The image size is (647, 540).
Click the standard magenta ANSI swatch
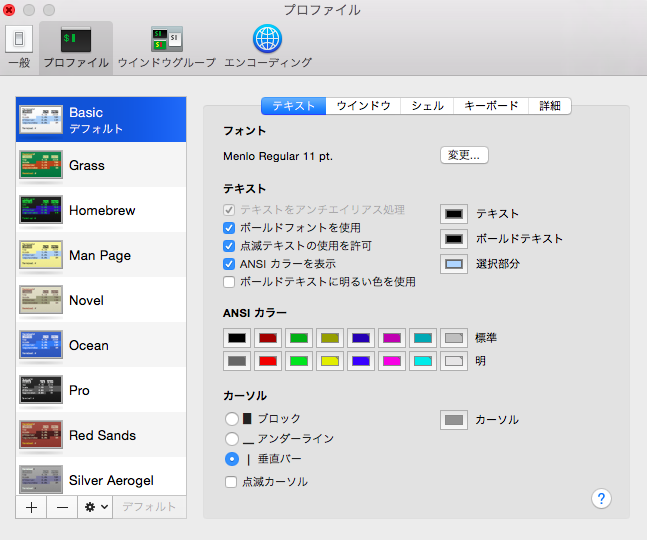pyautogui.click(x=392, y=338)
